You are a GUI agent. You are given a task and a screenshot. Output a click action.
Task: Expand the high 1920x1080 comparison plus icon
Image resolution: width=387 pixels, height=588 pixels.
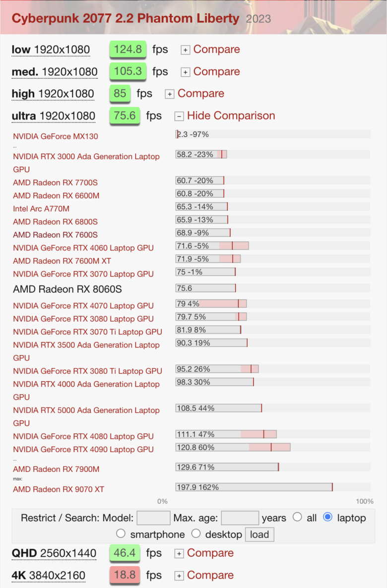point(170,93)
